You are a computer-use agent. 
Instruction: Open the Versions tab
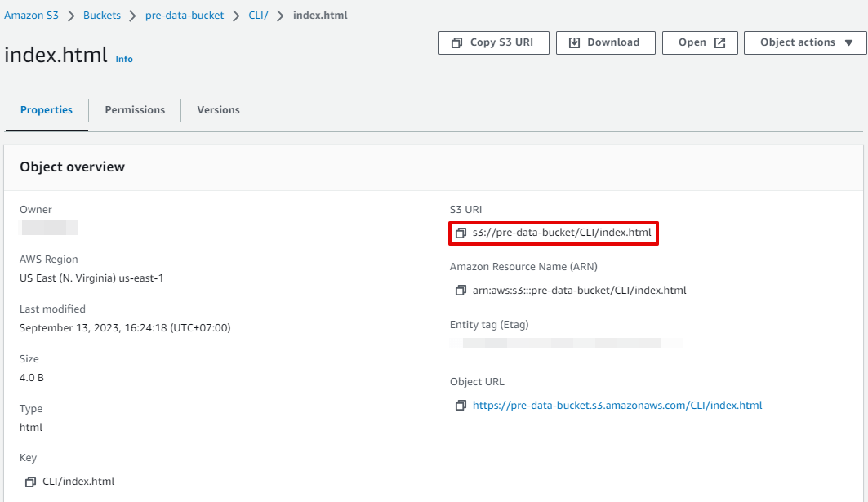(217, 109)
